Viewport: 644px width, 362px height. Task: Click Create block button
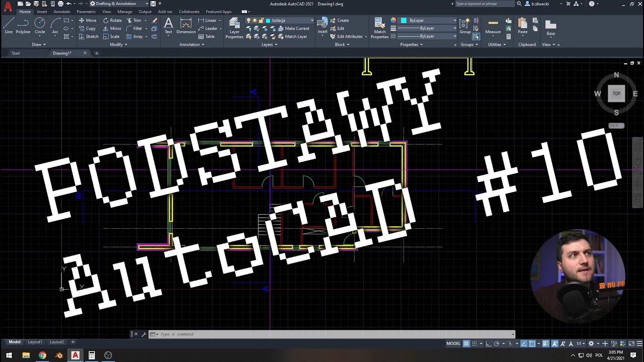pyautogui.click(x=340, y=21)
